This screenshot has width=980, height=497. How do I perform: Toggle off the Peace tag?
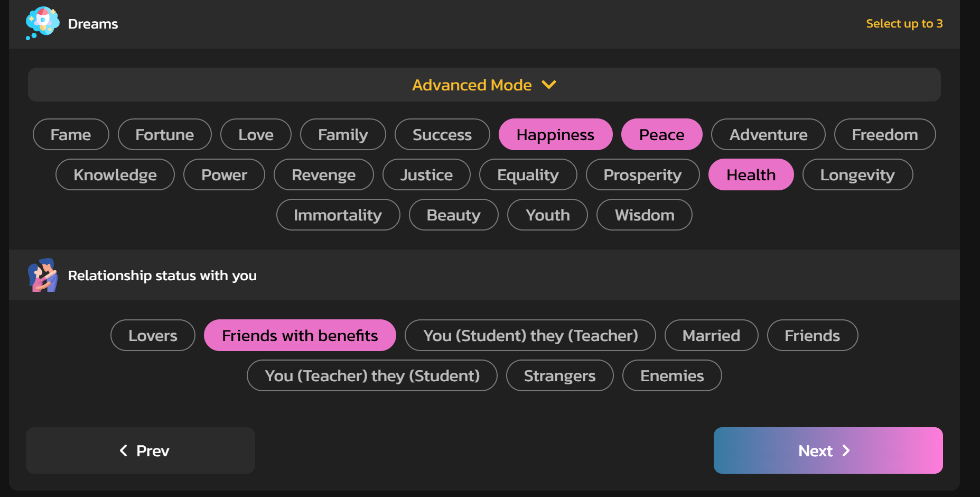(661, 134)
